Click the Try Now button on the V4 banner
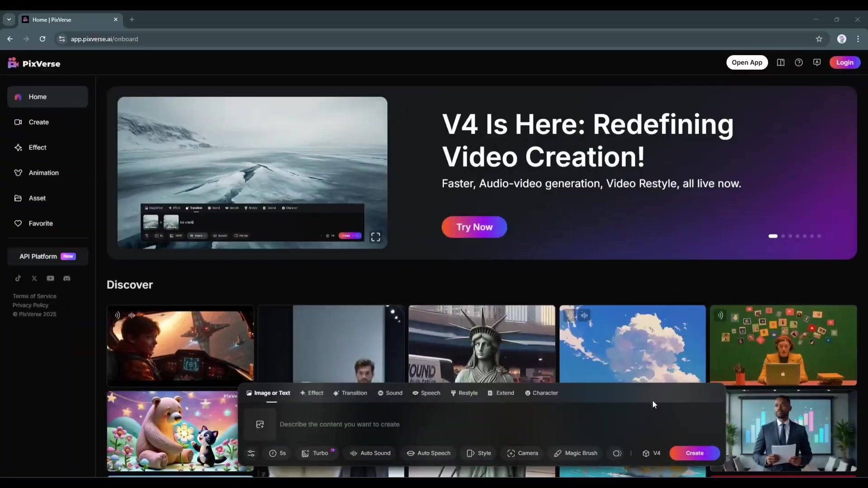The height and width of the screenshot is (488, 868). 474,227
